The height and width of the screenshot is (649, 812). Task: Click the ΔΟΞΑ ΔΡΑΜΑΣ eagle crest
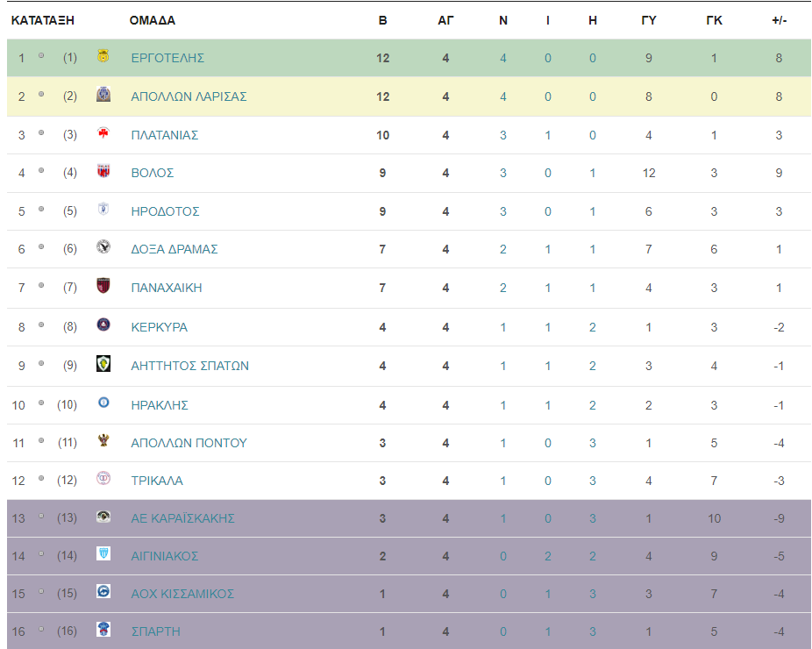point(103,246)
